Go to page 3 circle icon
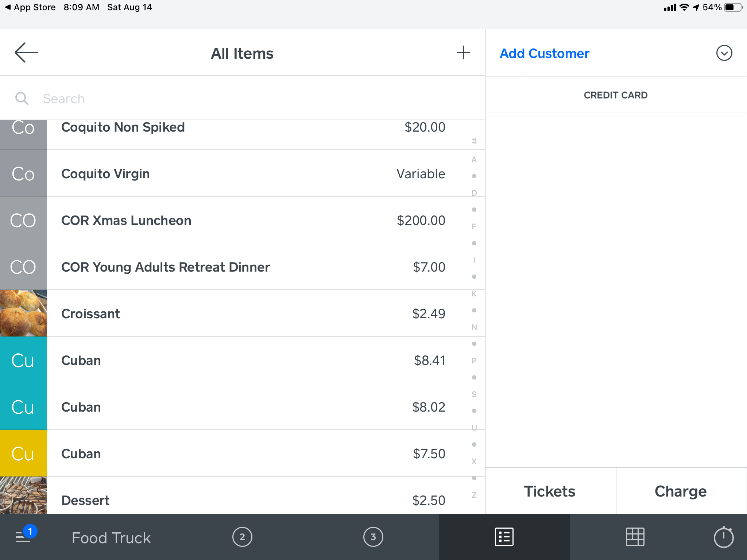 [373, 537]
